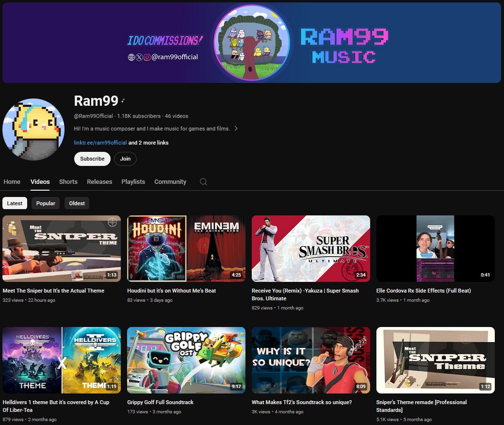Switch to the Home tab

(12, 181)
